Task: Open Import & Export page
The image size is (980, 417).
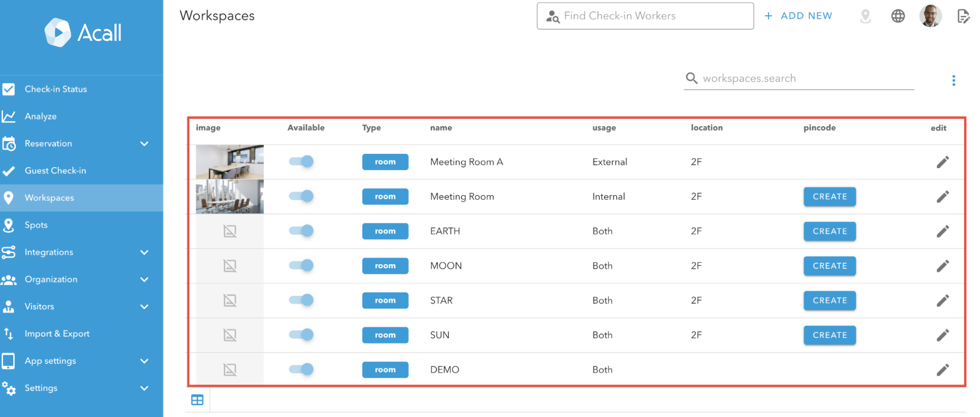Action: point(82,334)
